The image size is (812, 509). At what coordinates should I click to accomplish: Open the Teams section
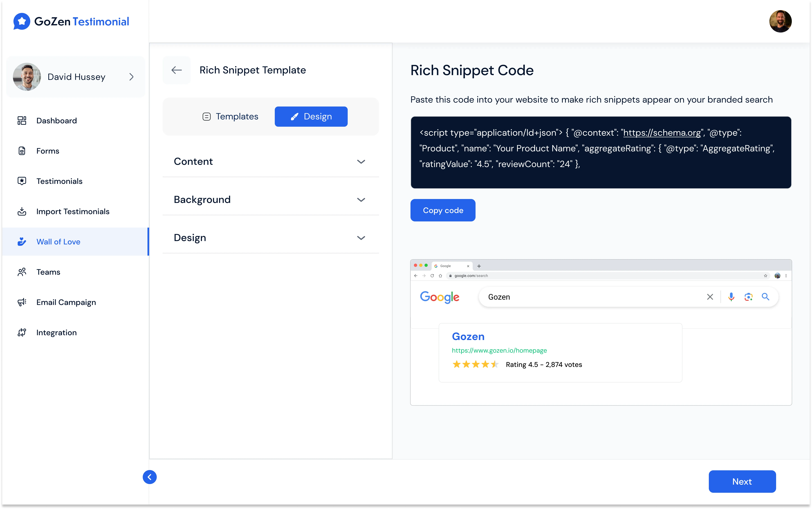(75, 272)
